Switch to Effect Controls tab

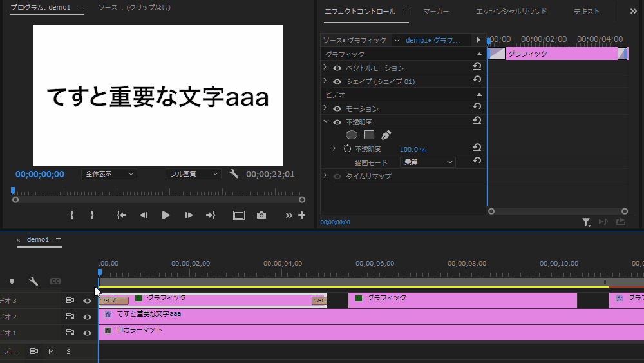tap(360, 12)
